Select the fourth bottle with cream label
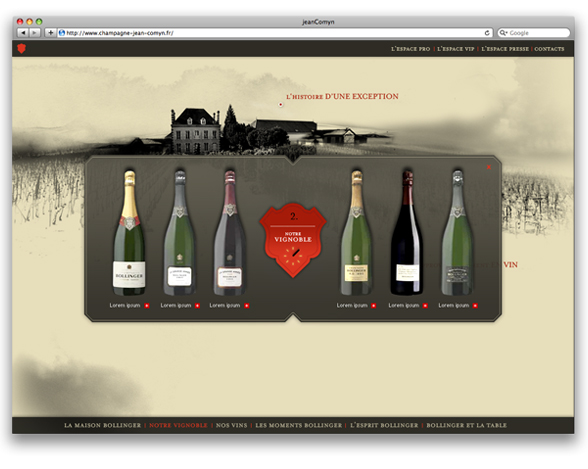This screenshot has height=469, width=588. tap(356, 233)
